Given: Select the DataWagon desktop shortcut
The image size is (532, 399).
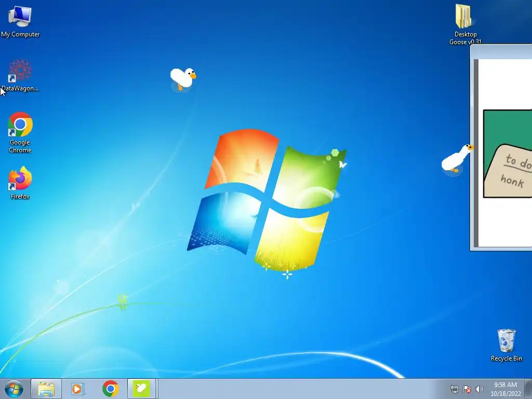Looking at the screenshot, I should 20,75.
